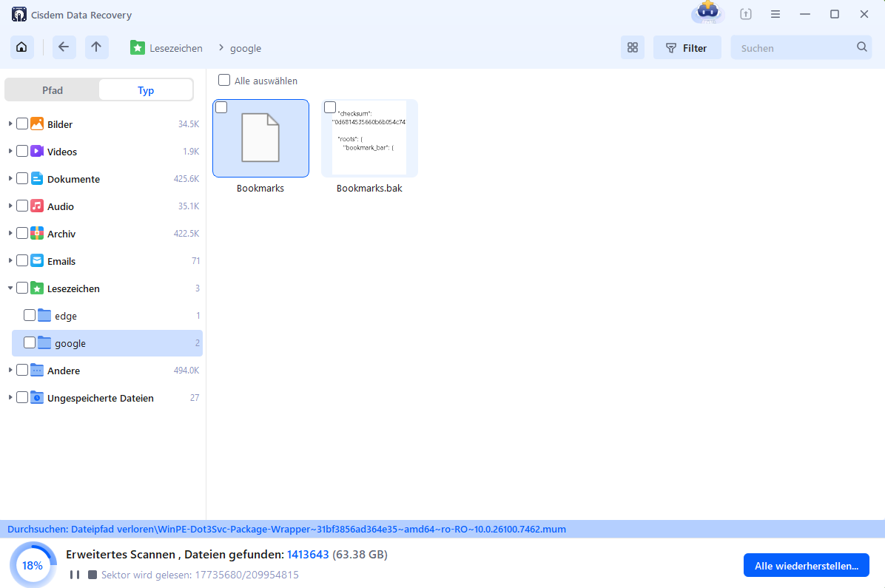Open the AI assistant robot icon

click(706, 13)
